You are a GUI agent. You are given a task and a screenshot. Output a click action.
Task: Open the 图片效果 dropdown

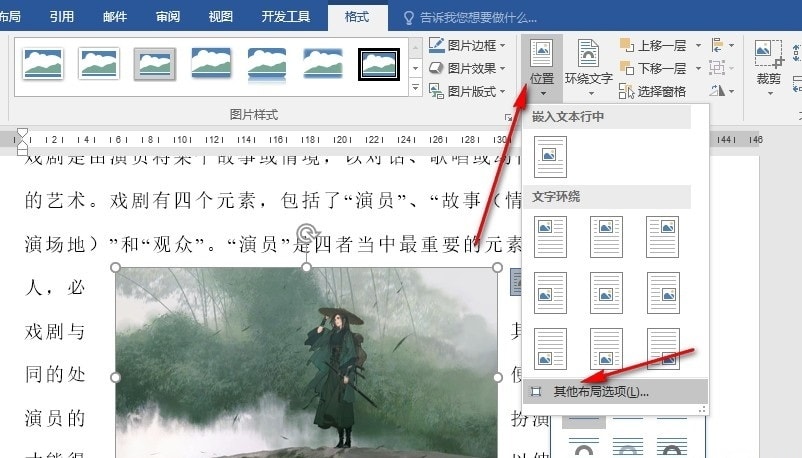(x=467, y=68)
